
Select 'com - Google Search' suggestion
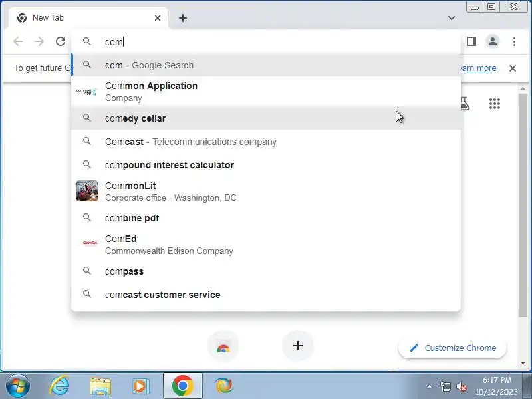[x=266, y=65]
